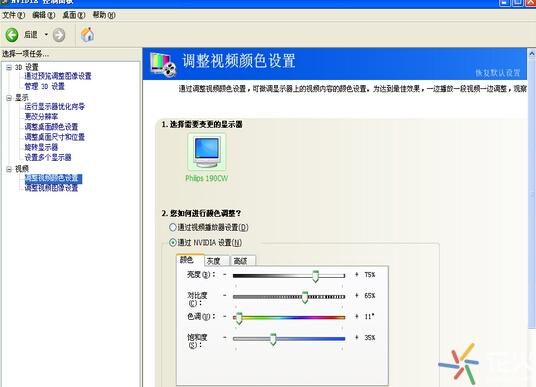Click the green Back arrow icon
This screenshot has width=536, height=387.
coord(12,35)
